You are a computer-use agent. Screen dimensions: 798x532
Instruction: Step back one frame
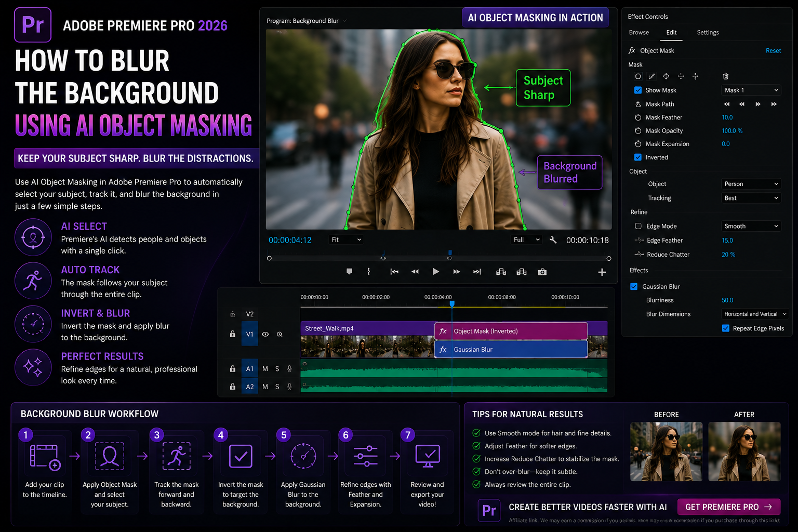(415, 272)
